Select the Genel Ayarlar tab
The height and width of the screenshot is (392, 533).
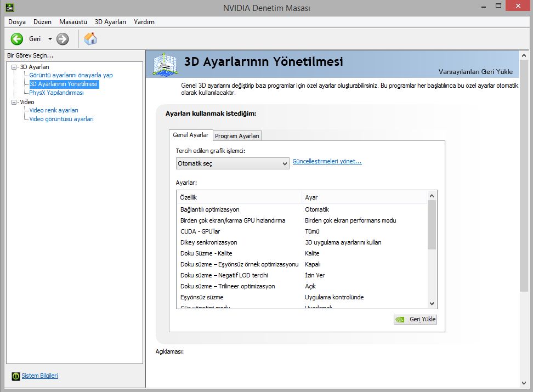click(191, 135)
